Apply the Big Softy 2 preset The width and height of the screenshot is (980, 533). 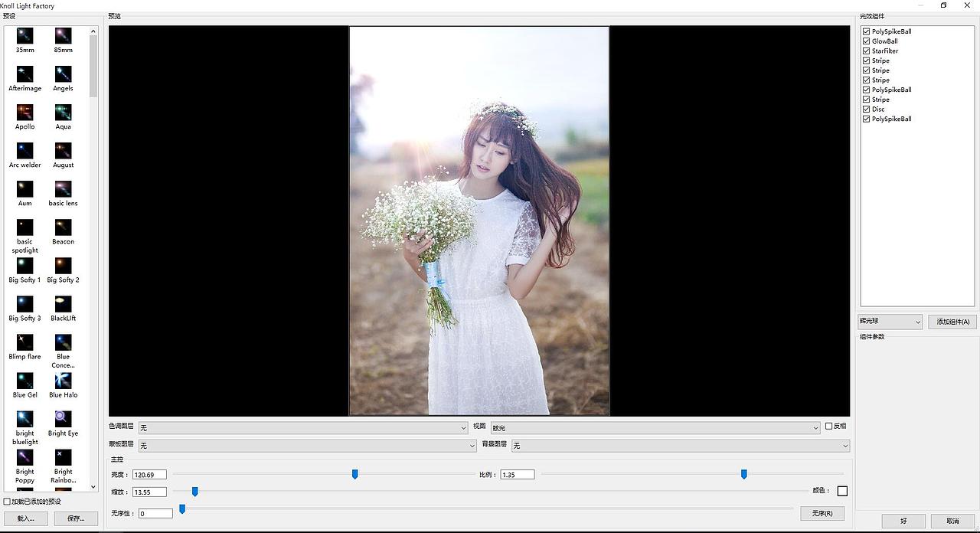click(x=63, y=265)
